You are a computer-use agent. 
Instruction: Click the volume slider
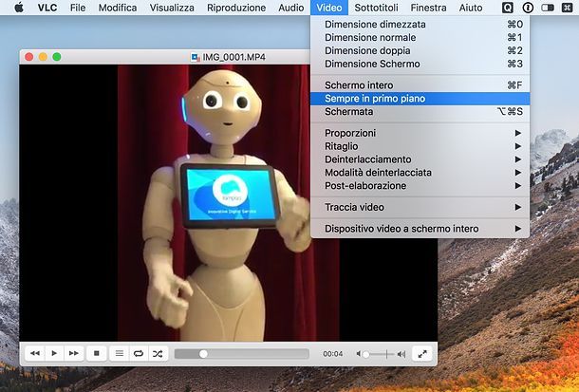tap(381, 354)
